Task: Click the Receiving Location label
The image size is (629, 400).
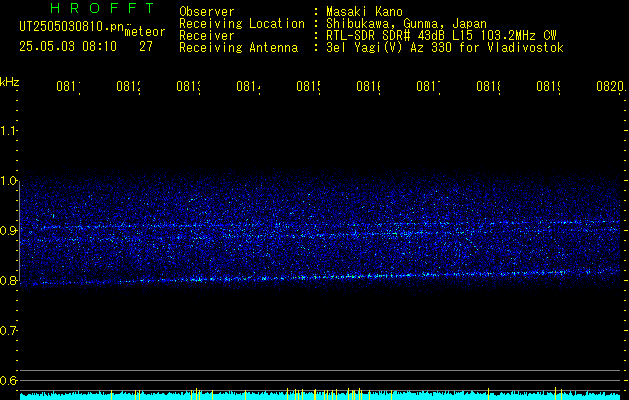Action: pyautogui.click(x=242, y=24)
